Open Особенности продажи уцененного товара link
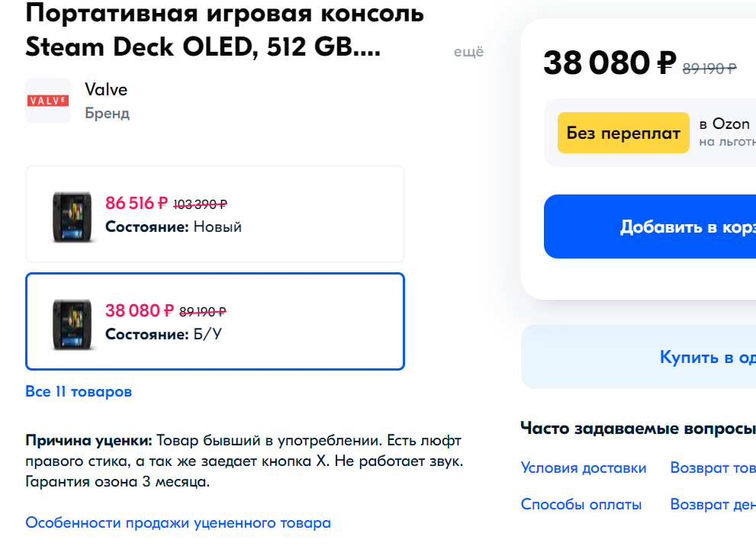Image resolution: width=756 pixels, height=546 pixels. (178, 522)
